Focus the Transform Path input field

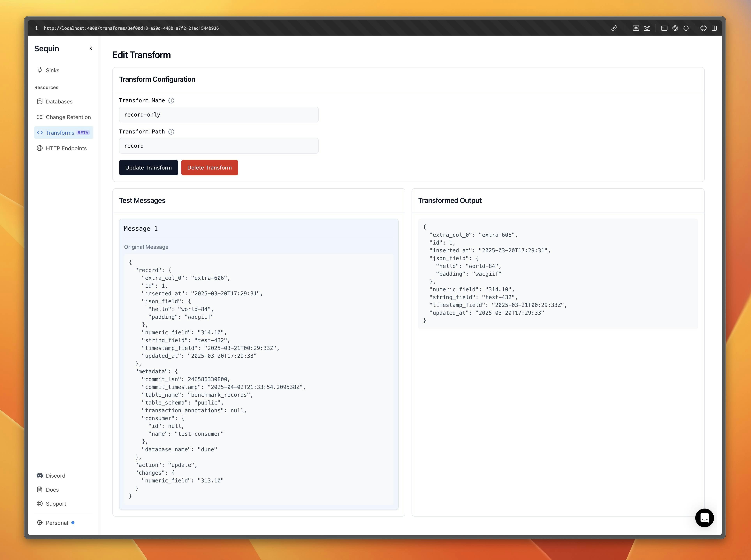click(x=218, y=146)
